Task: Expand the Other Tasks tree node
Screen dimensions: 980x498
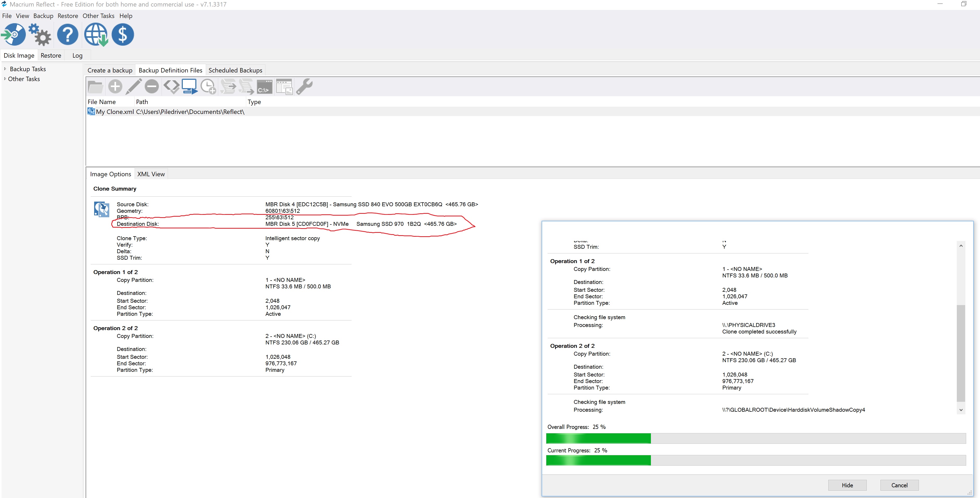Action: coord(5,79)
